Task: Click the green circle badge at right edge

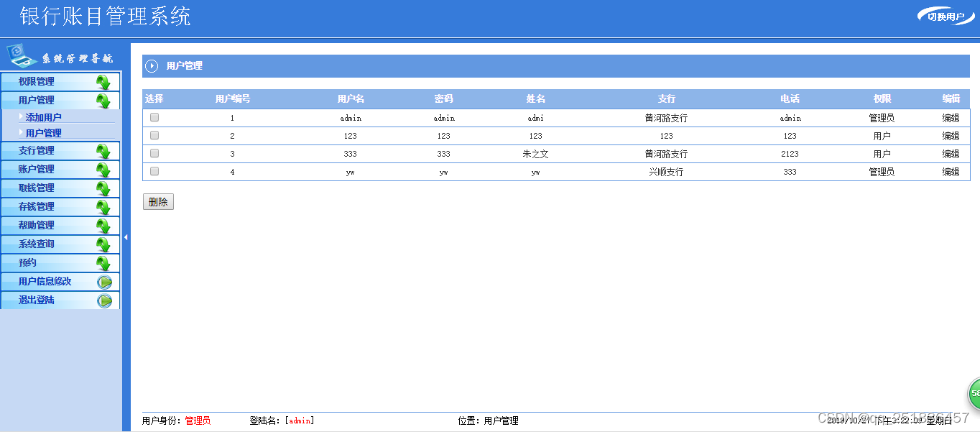Action: pyautogui.click(x=974, y=394)
